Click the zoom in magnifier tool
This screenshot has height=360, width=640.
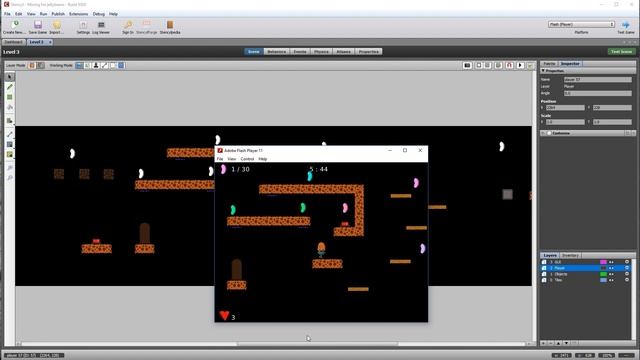coord(10,168)
